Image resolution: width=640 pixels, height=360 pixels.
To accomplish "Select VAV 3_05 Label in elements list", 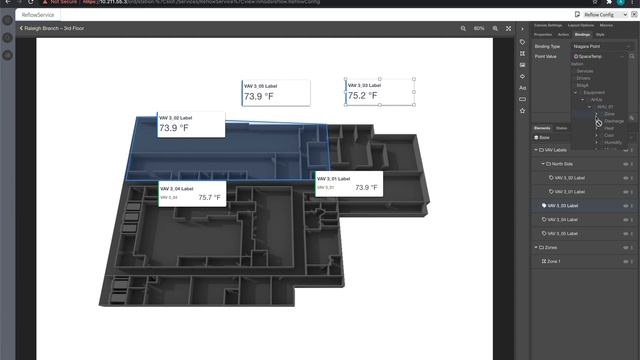I will 563,234.
